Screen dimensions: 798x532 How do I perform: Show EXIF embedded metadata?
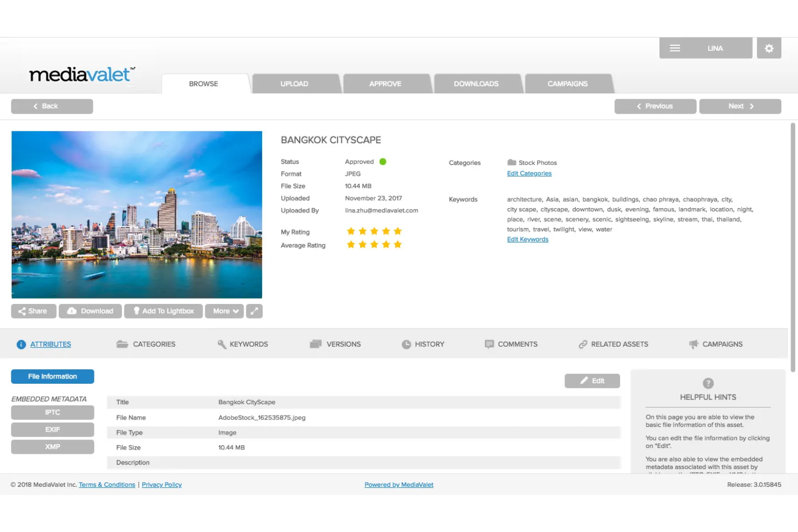[x=52, y=430]
